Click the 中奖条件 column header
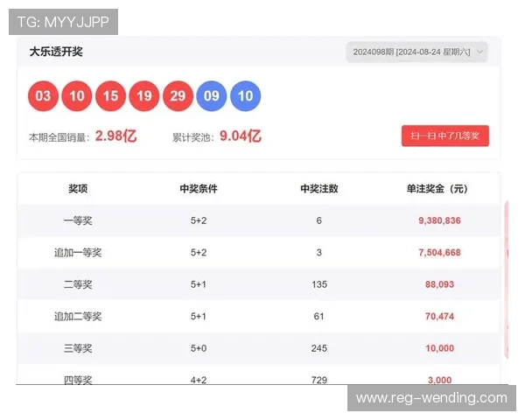 [x=199, y=189]
